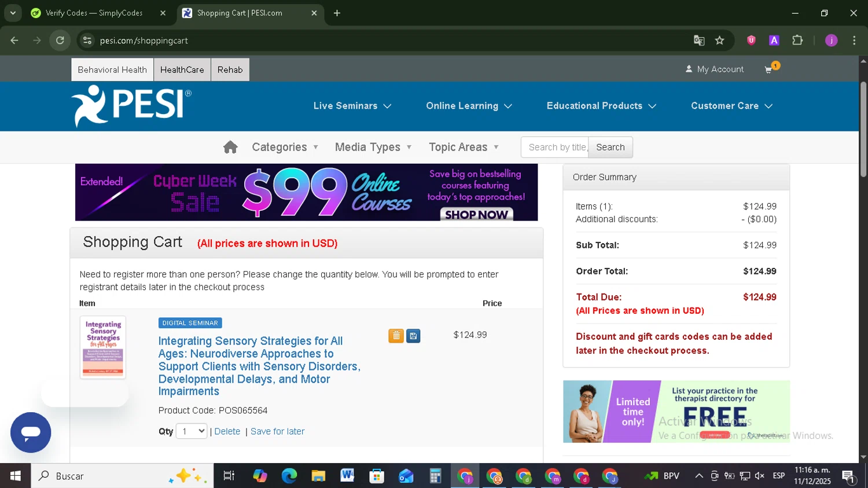The width and height of the screenshot is (868, 488).
Task: Open the notification center icon
Action: click(x=849, y=476)
